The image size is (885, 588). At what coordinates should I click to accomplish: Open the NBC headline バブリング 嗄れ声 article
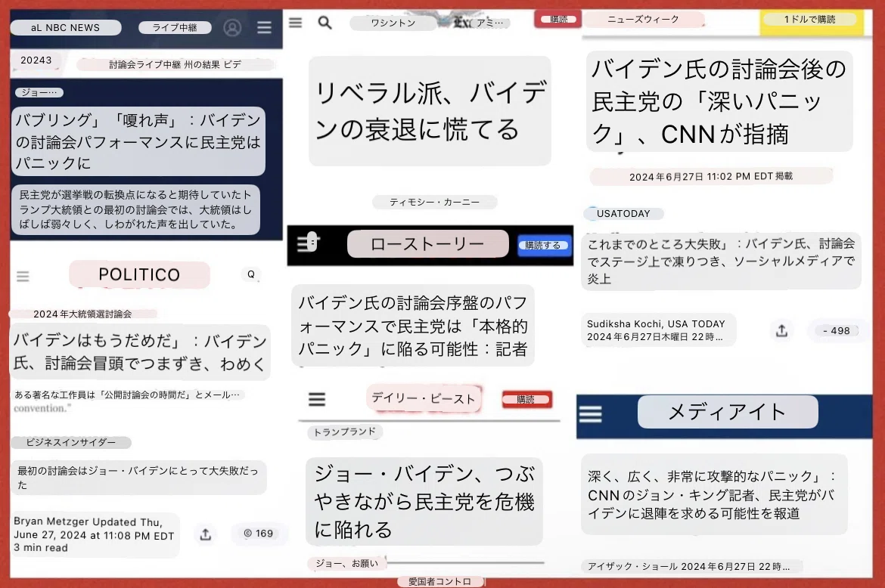click(x=138, y=141)
